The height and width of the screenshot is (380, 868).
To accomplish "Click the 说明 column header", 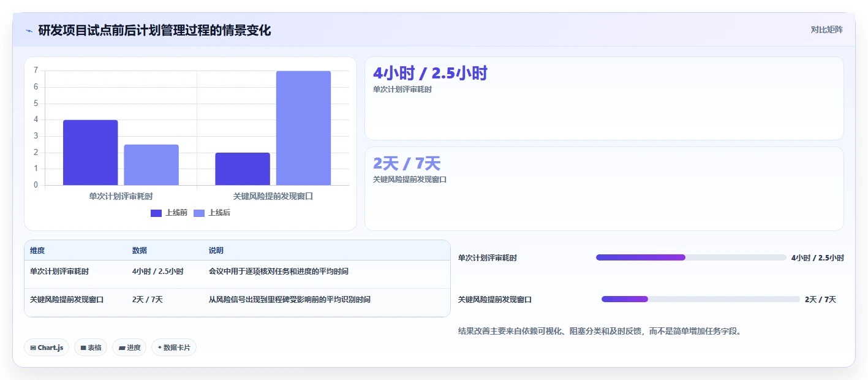I will 216,251.
